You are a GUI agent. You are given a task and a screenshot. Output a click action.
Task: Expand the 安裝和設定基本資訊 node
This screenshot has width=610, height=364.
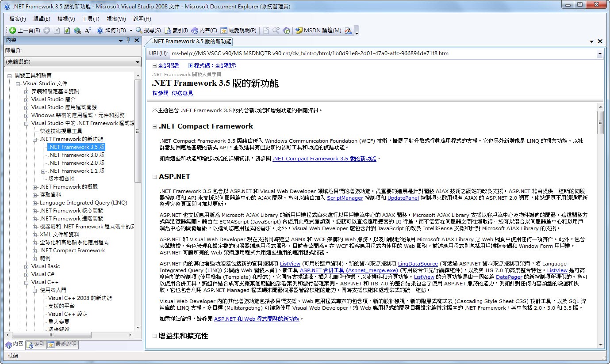click(27, 91)
